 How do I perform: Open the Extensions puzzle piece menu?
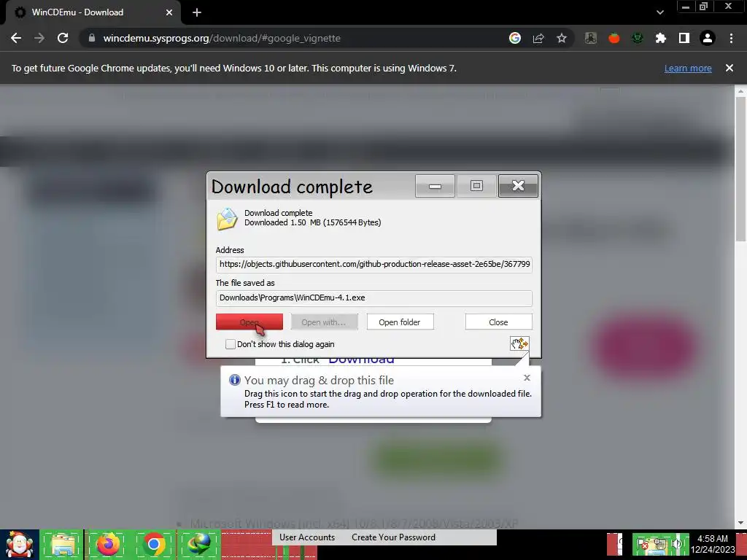click(661, 38)
